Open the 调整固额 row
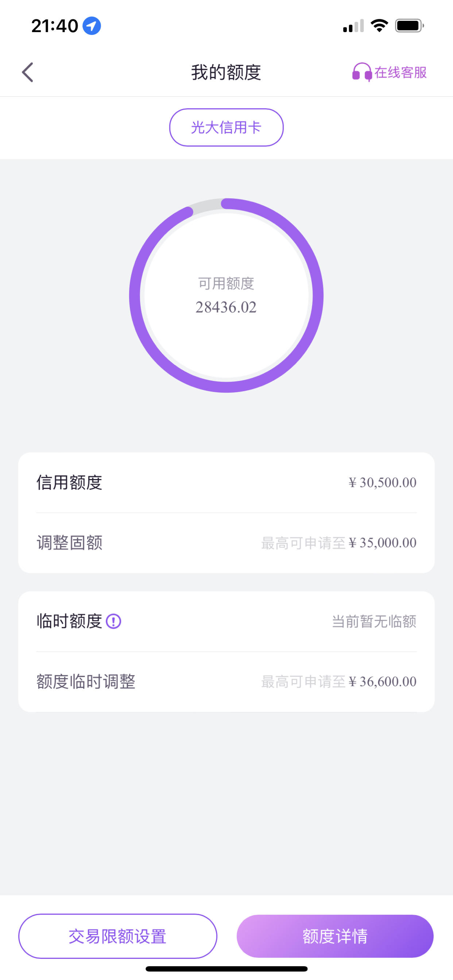Image resolution: width=453 pixels, height=980 pixels. click(x=226, y=543)
